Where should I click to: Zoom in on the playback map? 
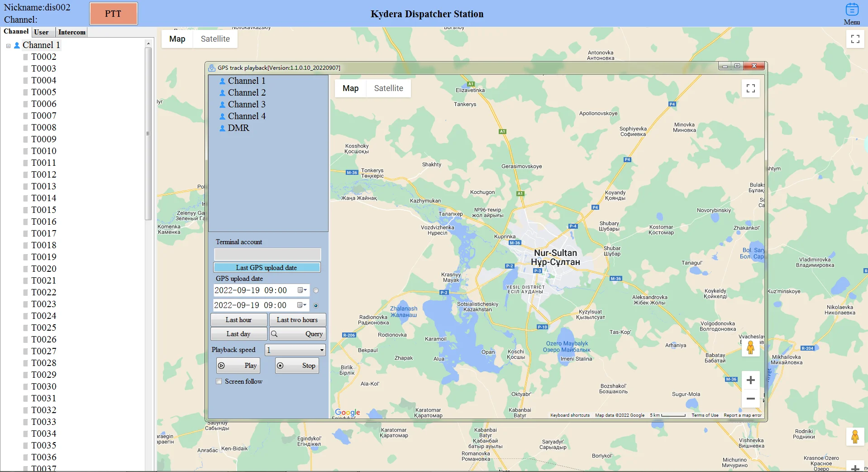[750, 380]
